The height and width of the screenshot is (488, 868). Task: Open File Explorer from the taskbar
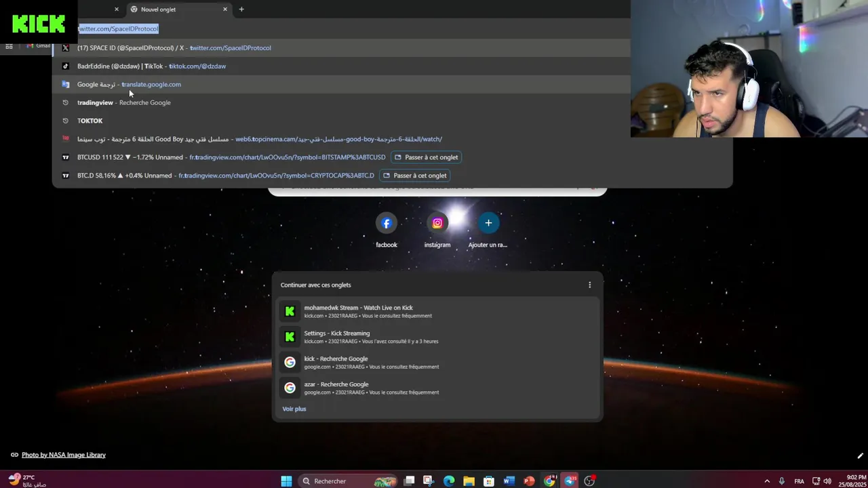(469, 481)
